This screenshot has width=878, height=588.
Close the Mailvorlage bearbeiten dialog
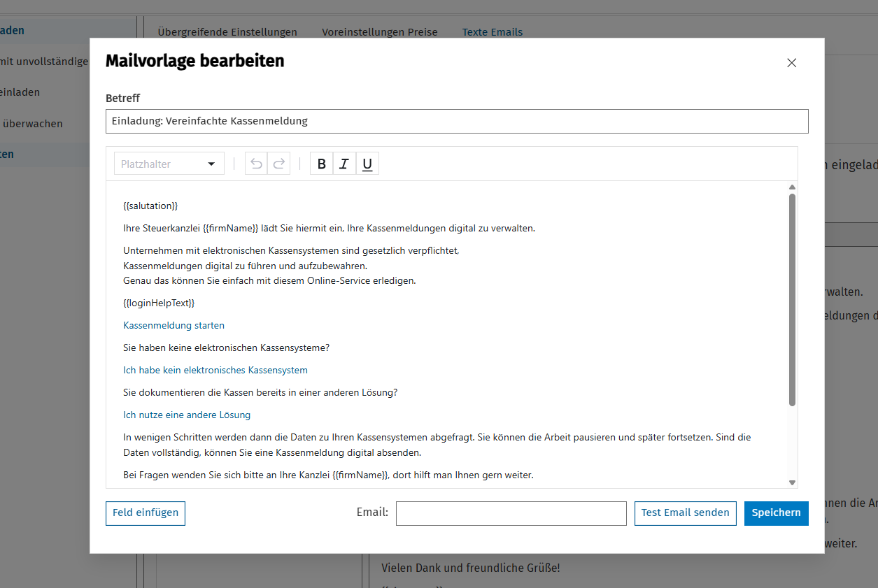tap(792, 63)
